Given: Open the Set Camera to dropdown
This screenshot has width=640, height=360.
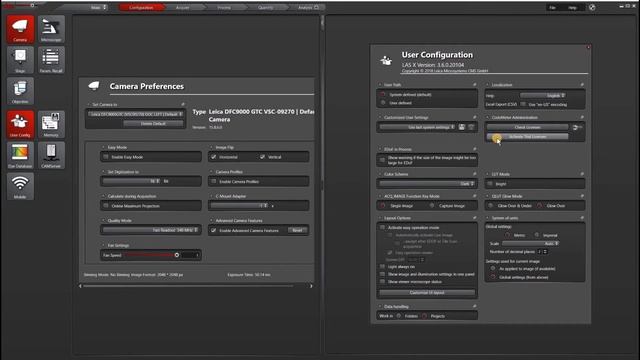Looking at the screenshot, I should pyautogui.click(x=136, y=114).
